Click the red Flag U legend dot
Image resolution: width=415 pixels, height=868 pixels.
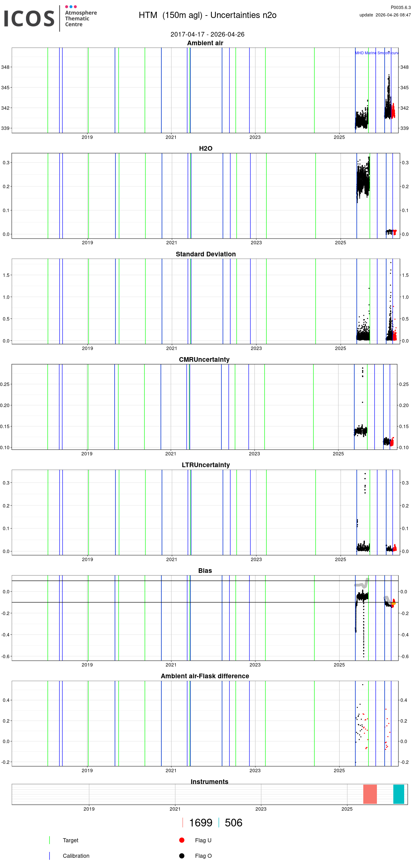182,840
